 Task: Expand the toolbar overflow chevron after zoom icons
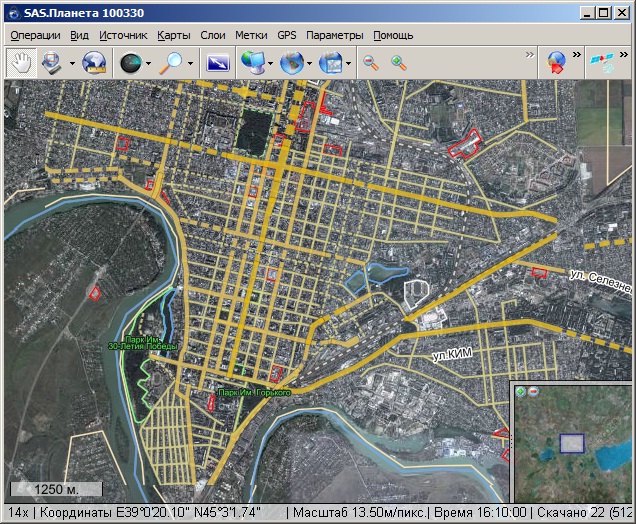(530, 55)
